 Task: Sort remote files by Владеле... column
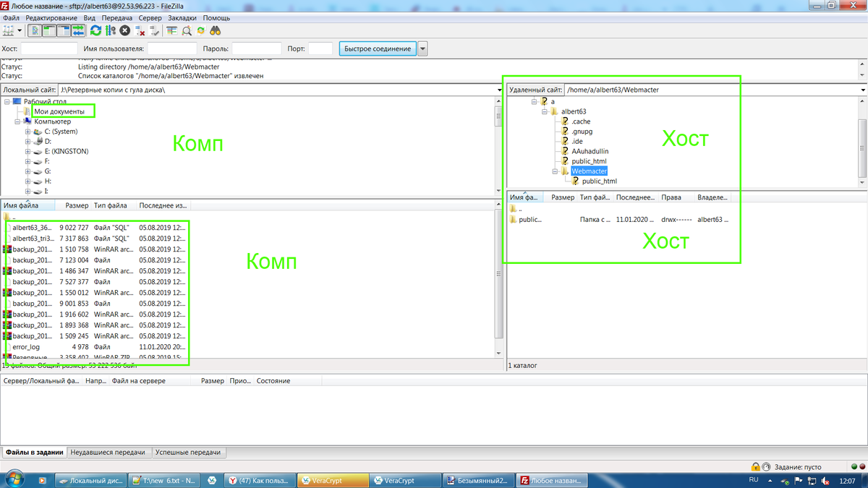(x=713, y=197)
